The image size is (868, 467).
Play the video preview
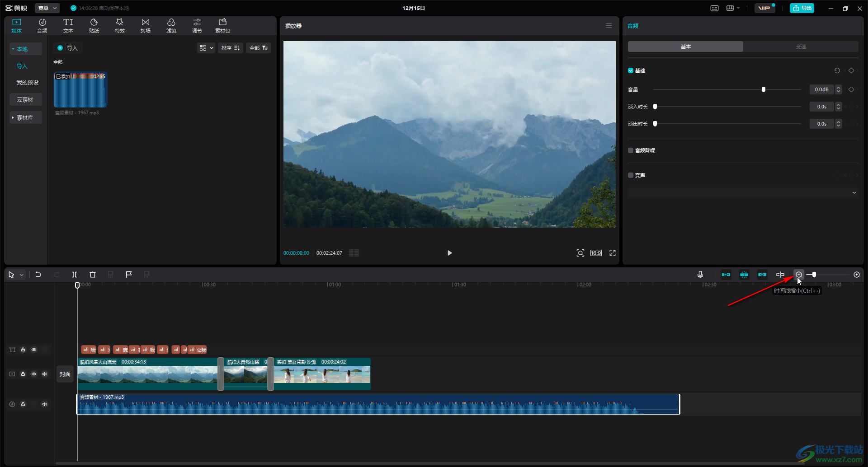[449, 253]
